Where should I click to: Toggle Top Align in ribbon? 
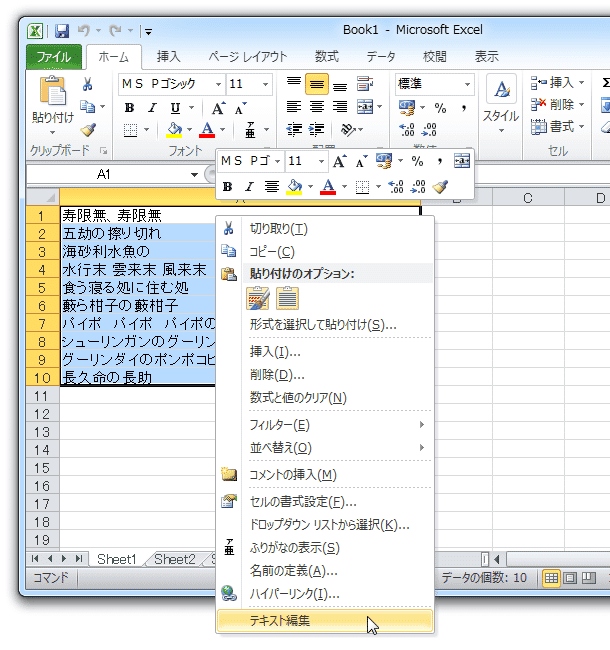tap(294, 83)
